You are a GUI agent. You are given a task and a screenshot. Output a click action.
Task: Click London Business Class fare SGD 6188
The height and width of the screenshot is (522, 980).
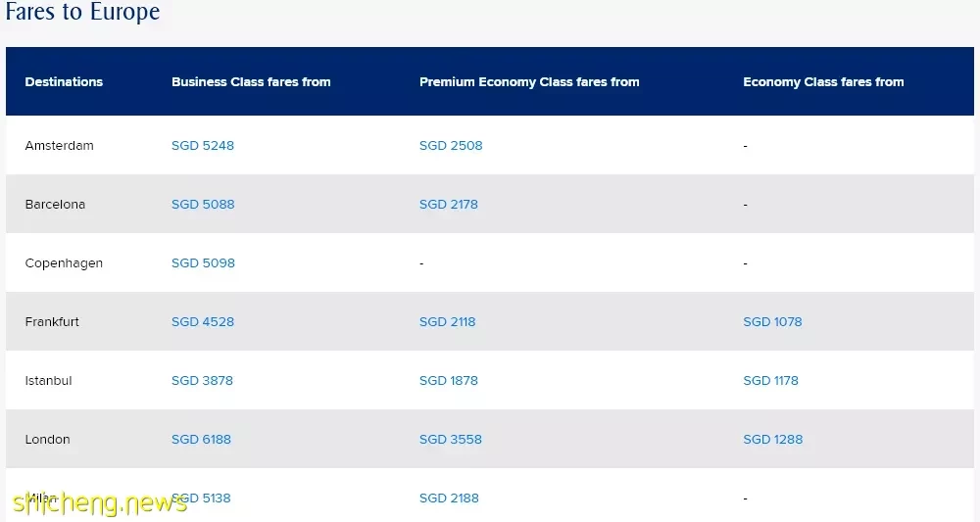tap(201, 439)
